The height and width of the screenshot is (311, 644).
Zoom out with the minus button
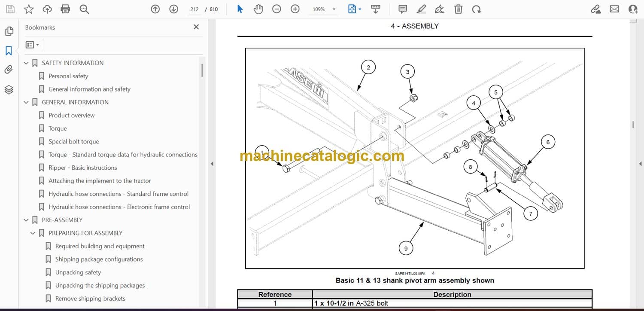(x=277, y=9)
